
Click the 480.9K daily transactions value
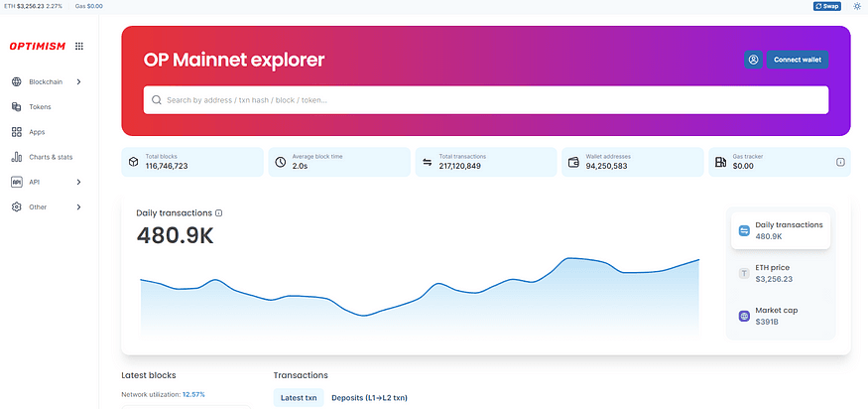[175, 236]
